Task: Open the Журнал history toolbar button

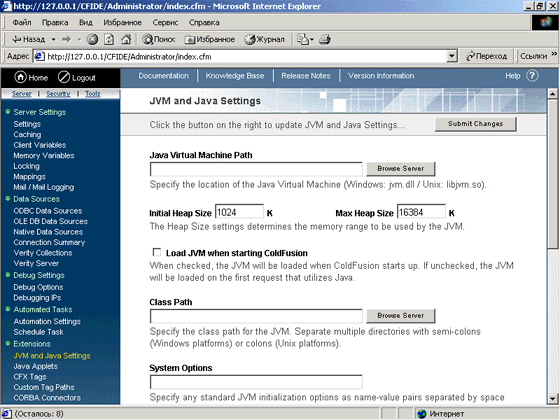Action: [x=265, y=39]
